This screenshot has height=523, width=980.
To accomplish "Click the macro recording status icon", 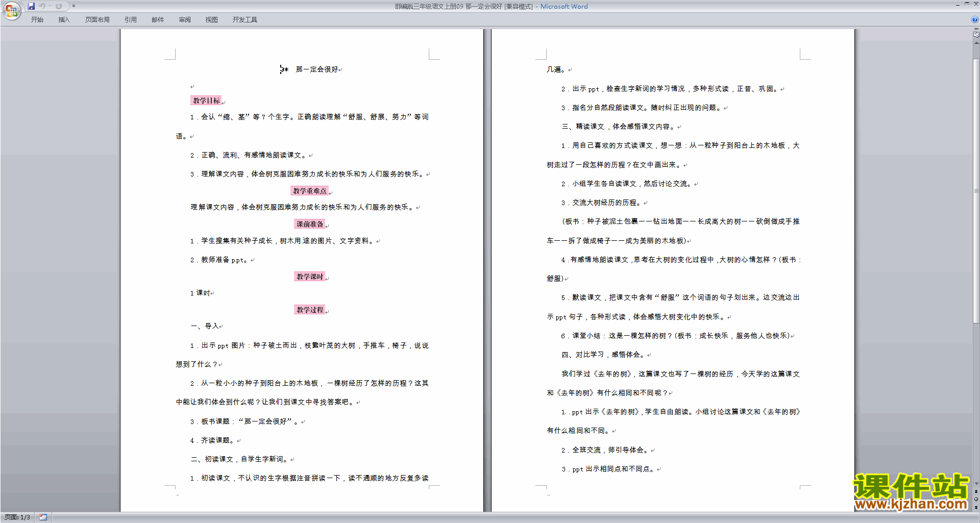I will [43, 517].
